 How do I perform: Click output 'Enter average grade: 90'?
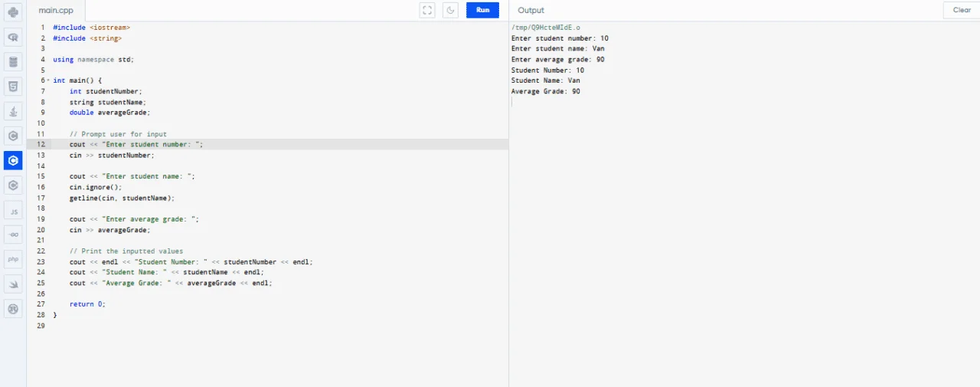click(x=557, y=60)
